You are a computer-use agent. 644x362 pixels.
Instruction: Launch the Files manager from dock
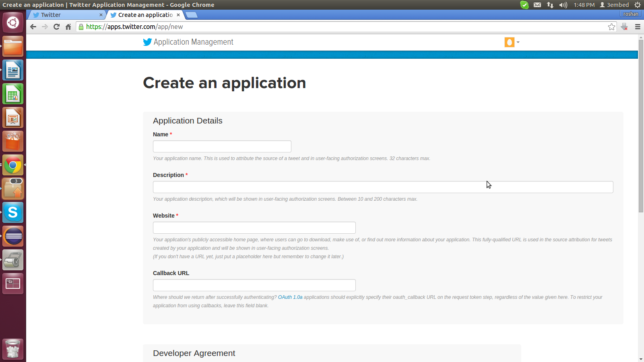13,47
